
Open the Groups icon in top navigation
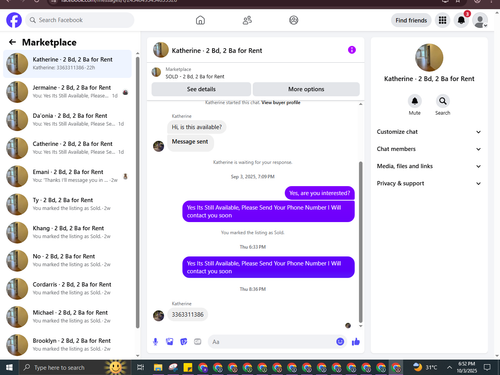(294, 20)
